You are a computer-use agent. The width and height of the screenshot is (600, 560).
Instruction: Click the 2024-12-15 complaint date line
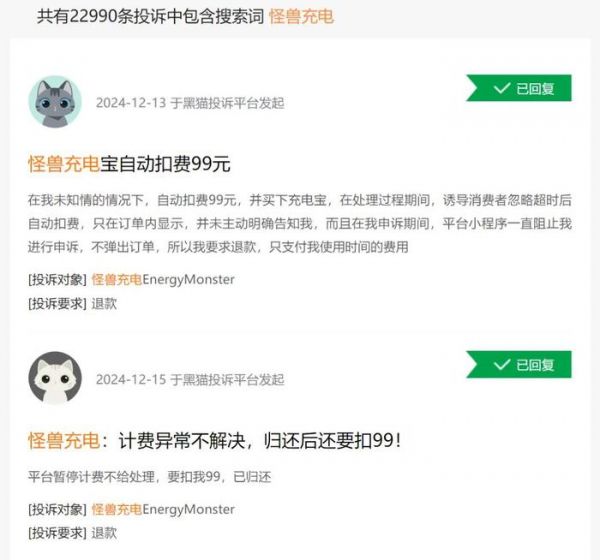190,380
